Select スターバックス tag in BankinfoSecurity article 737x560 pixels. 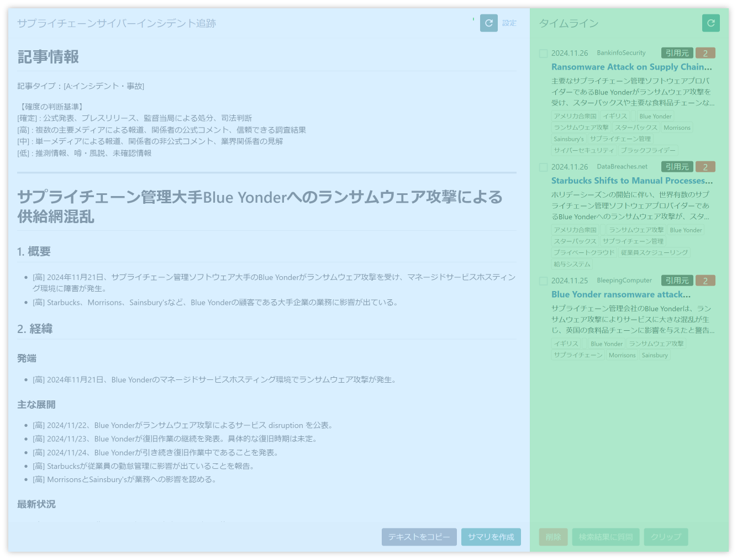tap(636, 128)
